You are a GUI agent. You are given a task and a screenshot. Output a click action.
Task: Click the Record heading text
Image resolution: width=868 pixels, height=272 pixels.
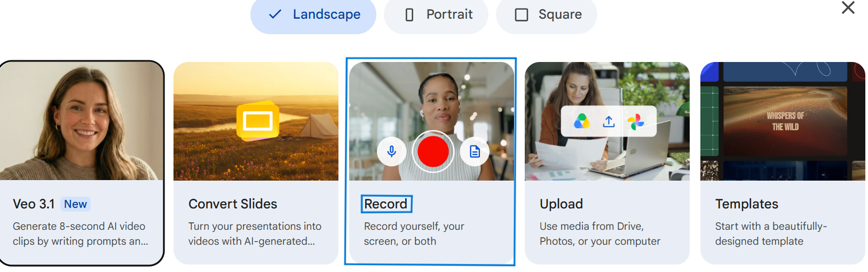pos(386,204)
